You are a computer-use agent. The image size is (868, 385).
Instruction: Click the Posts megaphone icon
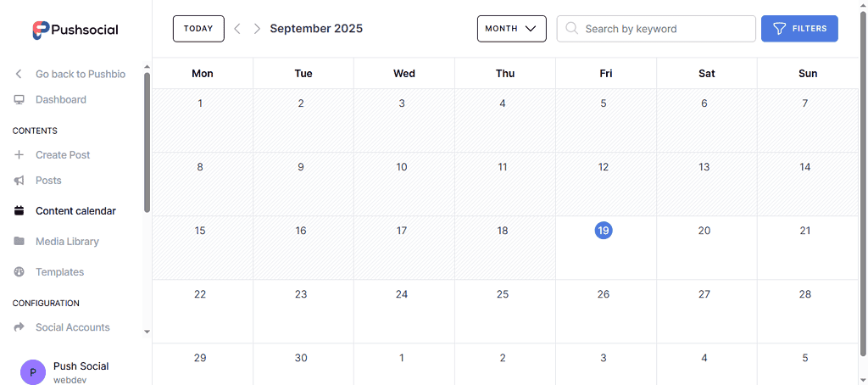(x=19, y=181)
